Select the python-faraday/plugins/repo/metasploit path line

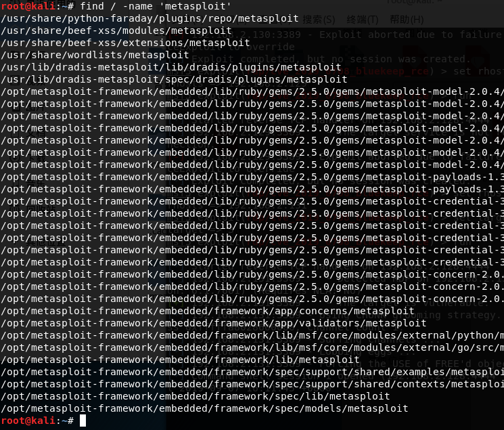click(150, 18)
